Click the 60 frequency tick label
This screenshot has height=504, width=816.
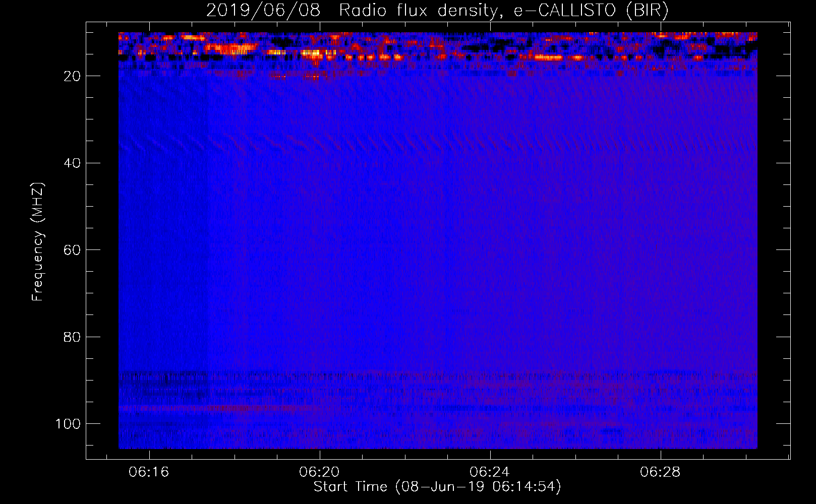72,250
